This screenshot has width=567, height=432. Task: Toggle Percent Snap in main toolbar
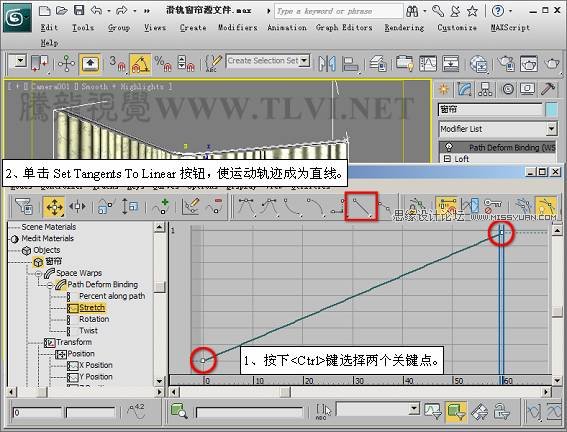click(x=163, y=64)
